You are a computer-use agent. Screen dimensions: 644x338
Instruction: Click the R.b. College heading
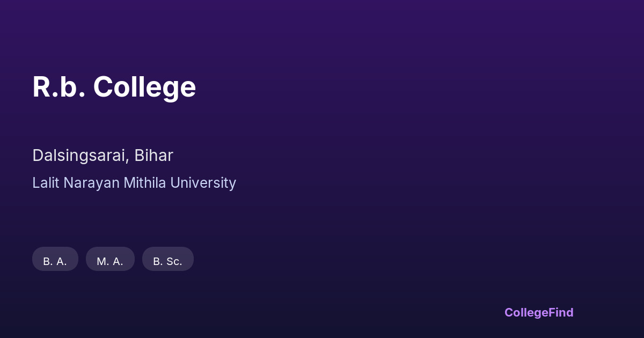[x=114, y=87]
